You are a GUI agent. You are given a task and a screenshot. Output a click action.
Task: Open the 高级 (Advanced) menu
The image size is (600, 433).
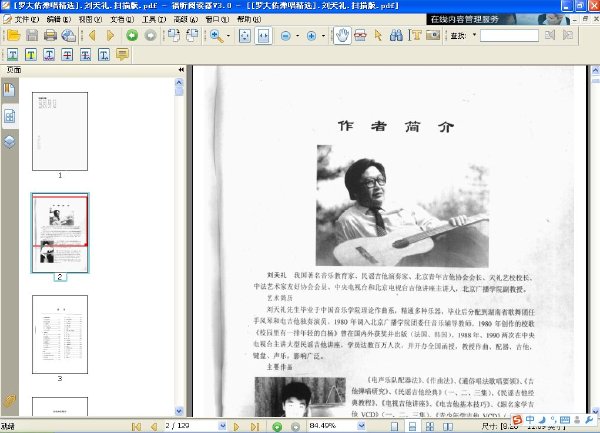186,19
